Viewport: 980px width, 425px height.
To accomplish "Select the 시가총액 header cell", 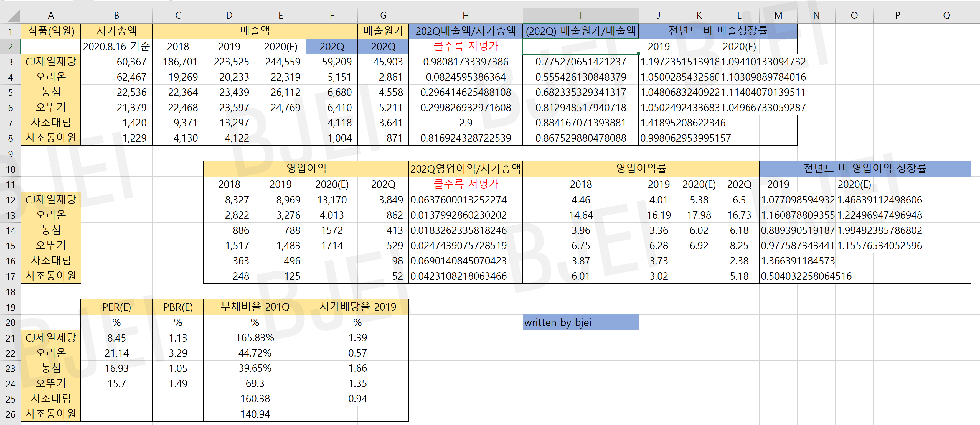I will [x=116, y=31].
